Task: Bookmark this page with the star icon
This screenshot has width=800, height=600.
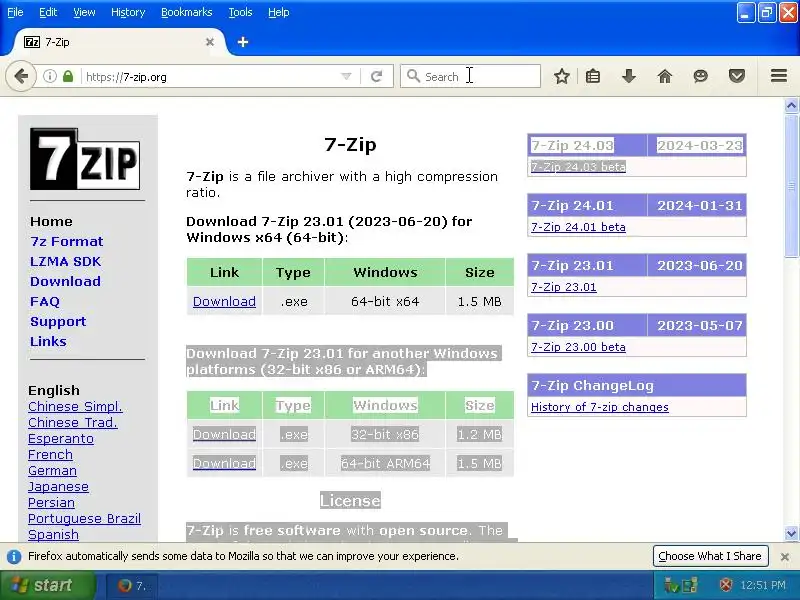Action: pyautogui.click(x=562, y=77)
